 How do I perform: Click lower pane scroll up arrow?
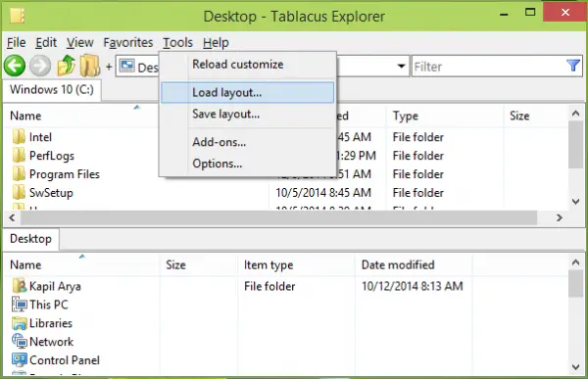[576, 262]
